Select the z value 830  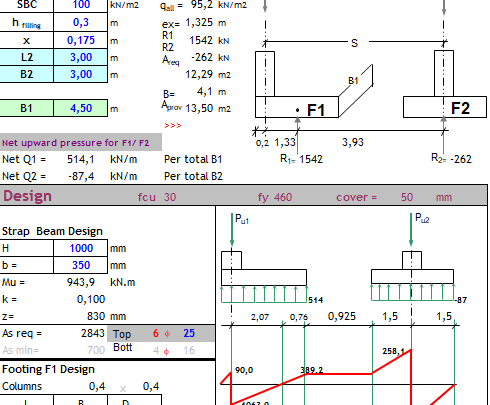(96, 316)
